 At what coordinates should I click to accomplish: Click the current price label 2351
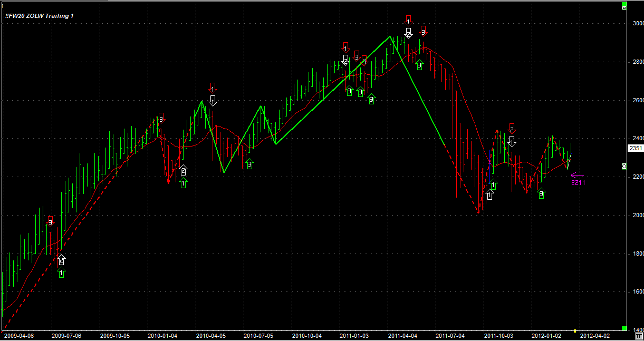(635, 148)
